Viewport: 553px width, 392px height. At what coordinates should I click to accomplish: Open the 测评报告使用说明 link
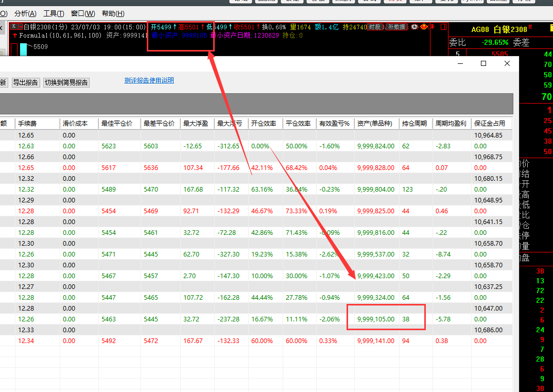tap(149, 80)
